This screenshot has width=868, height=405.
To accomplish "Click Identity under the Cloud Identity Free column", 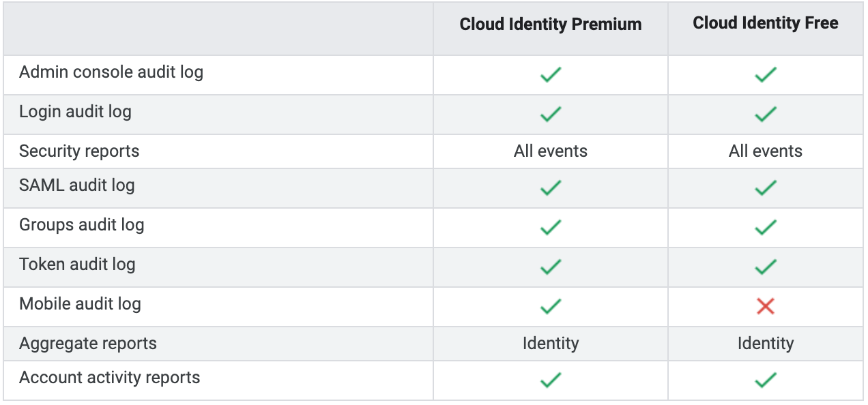I will pyautogui.click(x=766, y=344).
